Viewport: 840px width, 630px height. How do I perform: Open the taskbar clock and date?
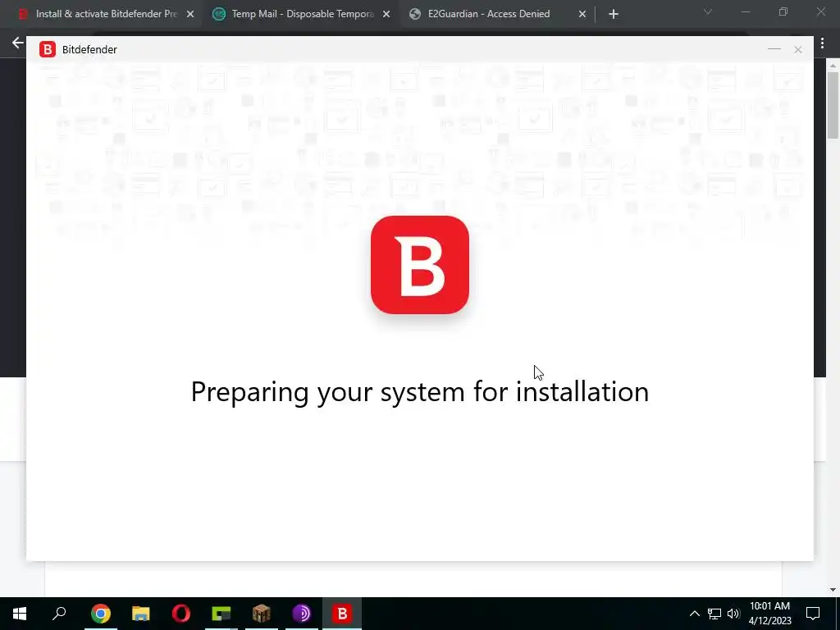pyautogui.click(x=769, y=614)
